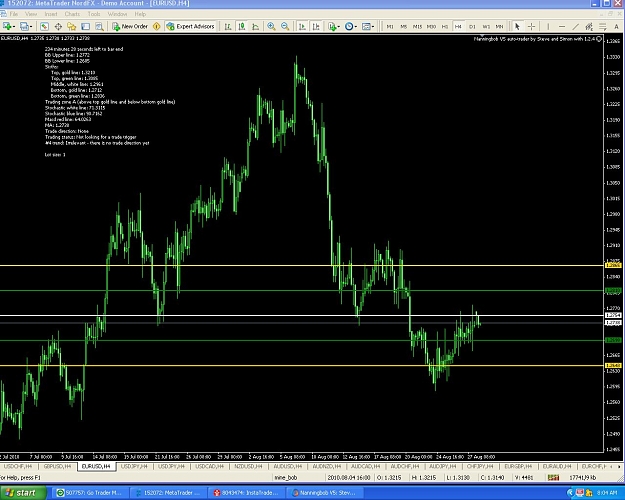Image resolution: width=625 pixels, height=500 pixels.
Task: Open the Strategy Tester magnifier icon
Action: (x=99, y=26)
